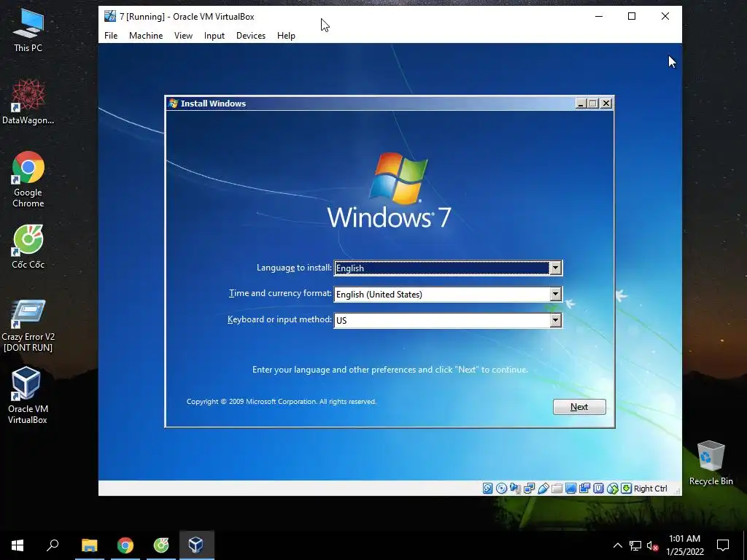Expand the Language to install dropdown arrow
Viewport: 747px width, 560px height.
pyautogui.click(x=555, y=268)
